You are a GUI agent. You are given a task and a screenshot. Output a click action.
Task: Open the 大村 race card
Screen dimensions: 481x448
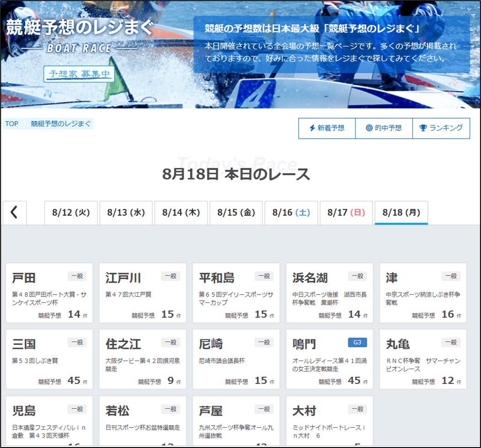[330, 421]
